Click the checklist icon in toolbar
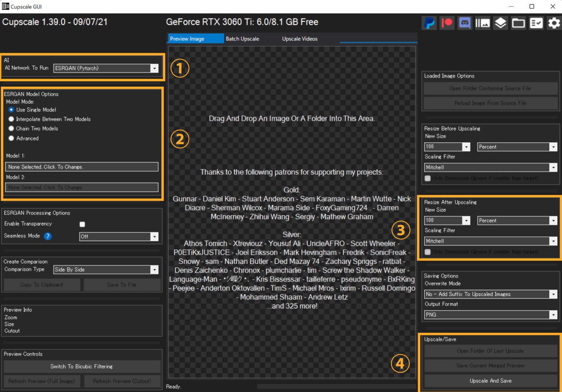This screenshot has width=562, height=392. [536, 23]
